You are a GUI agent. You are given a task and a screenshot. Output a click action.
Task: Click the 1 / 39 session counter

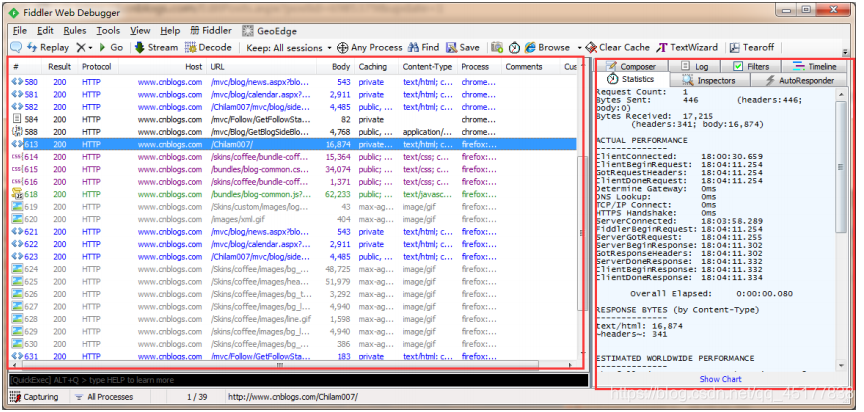pos(197,397)
